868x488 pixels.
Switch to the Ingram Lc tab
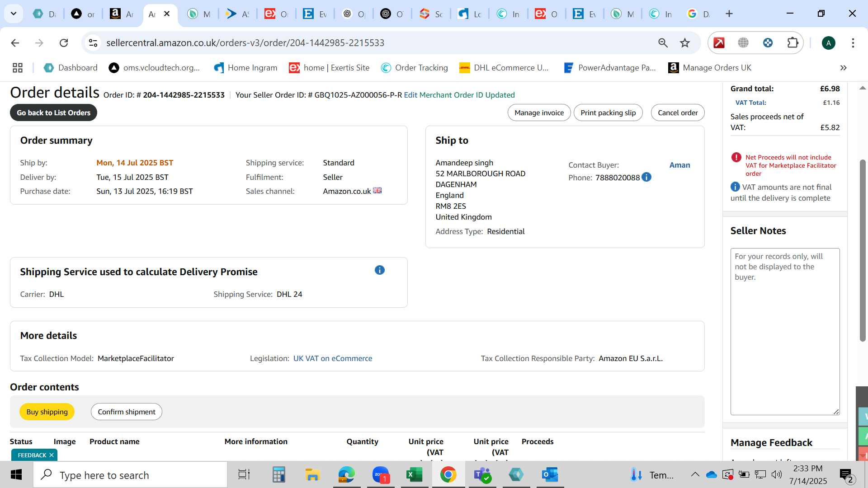tap(470, 14)
